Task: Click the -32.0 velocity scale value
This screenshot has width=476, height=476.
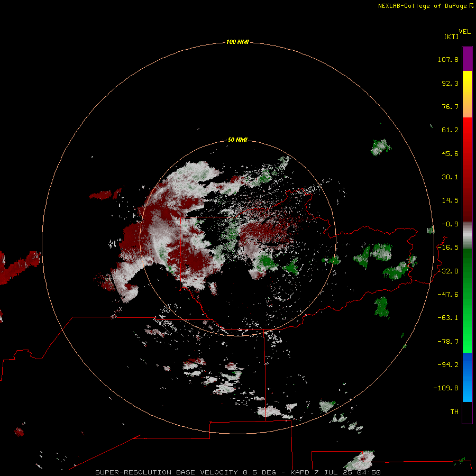Action: tap(448, 271)
